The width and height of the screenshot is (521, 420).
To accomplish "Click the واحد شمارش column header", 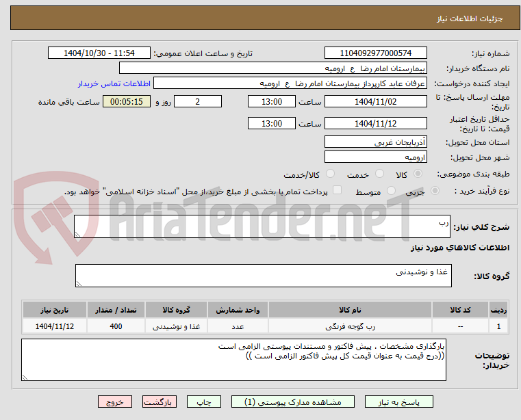I will 238,310.
